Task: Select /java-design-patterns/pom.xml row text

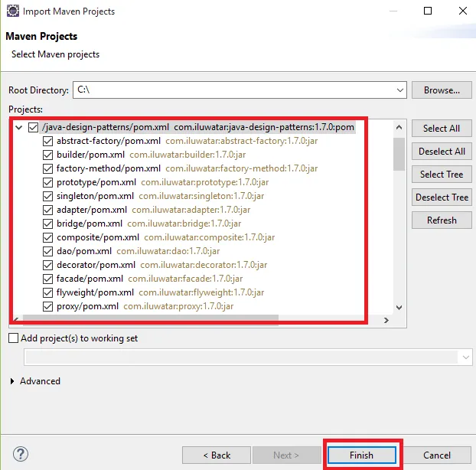Action: (x=106, y=127)
